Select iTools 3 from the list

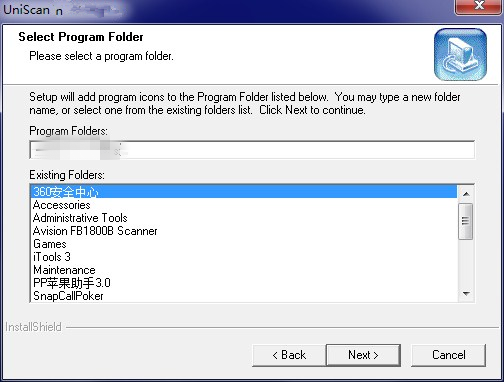[x=244, y=257]
